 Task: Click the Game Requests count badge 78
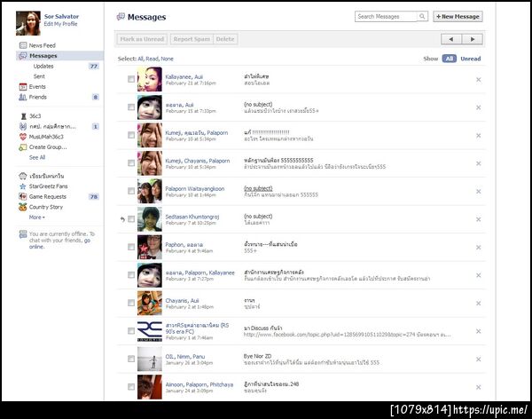point(94,197)
